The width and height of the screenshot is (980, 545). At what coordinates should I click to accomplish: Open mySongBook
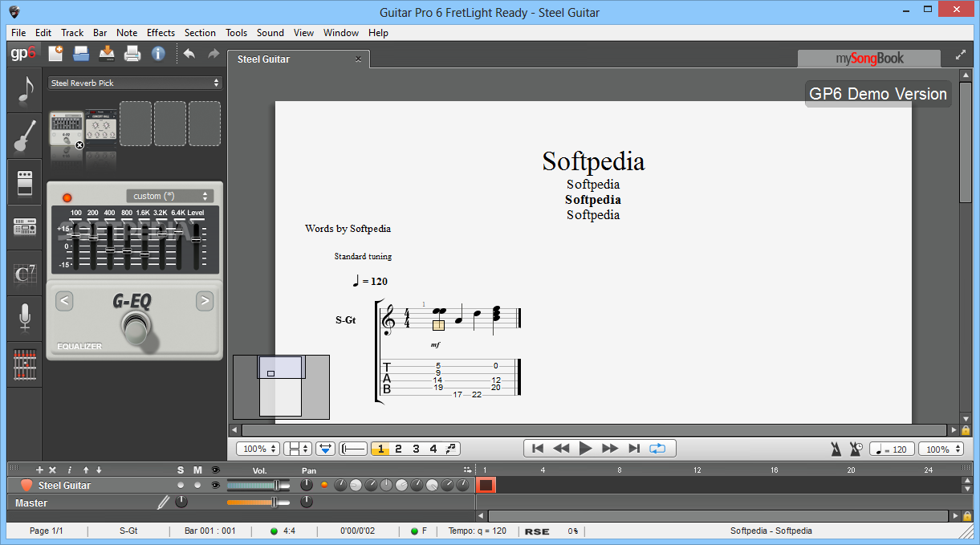pos(869,58)
